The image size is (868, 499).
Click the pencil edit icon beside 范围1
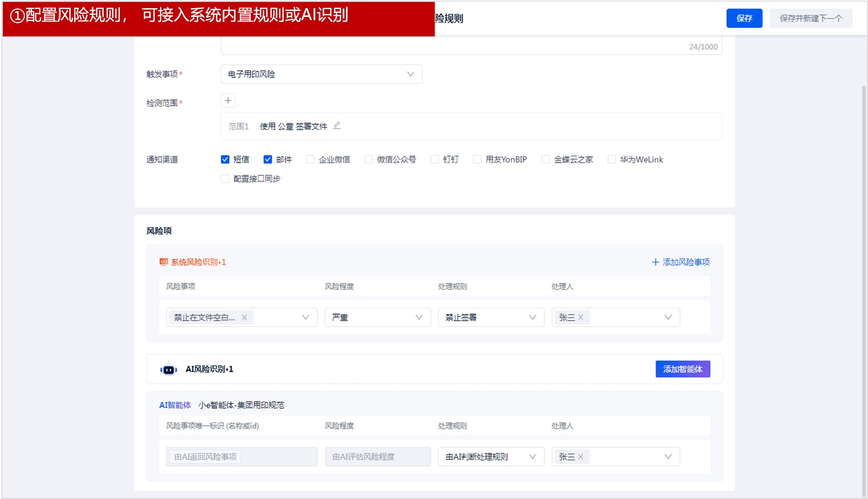[x=337, y=126]
